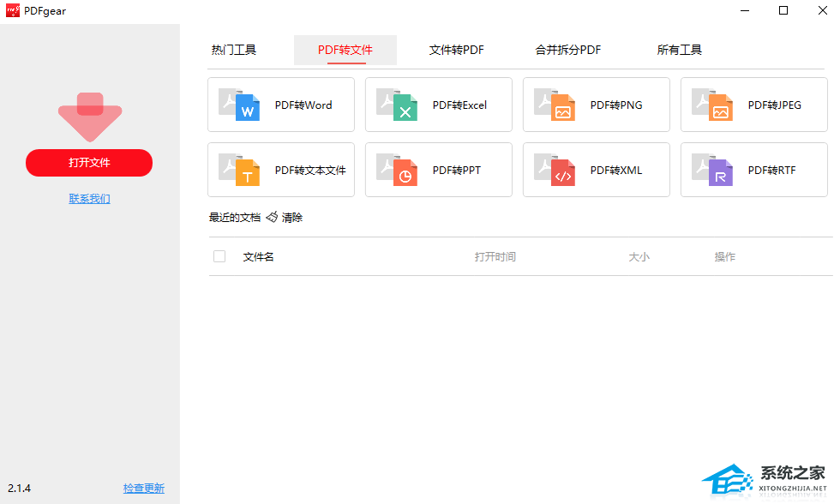Select the PDF转RTF purple icon
The width and height of the screenshot is (840, 504).
(712, 171)
